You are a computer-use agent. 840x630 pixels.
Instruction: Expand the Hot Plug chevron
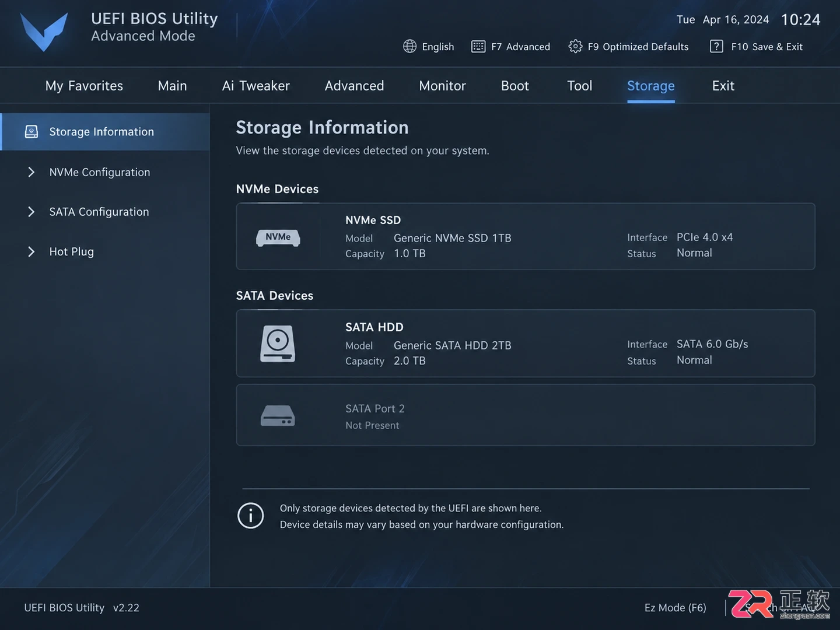(32, 251)
